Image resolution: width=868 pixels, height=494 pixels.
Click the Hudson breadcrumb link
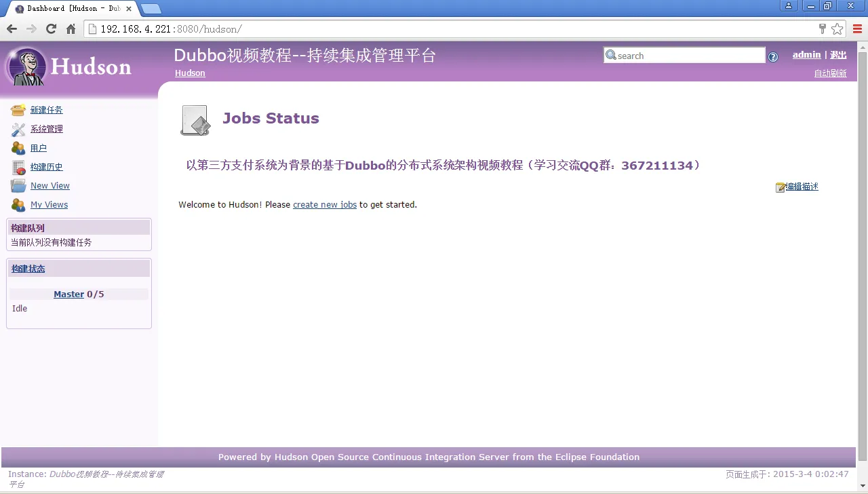190,73
